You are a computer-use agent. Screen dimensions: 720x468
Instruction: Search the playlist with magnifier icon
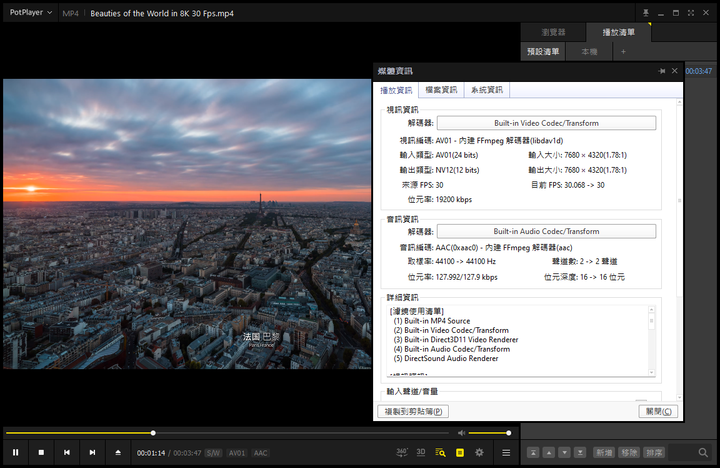click(x=703, y=452)
